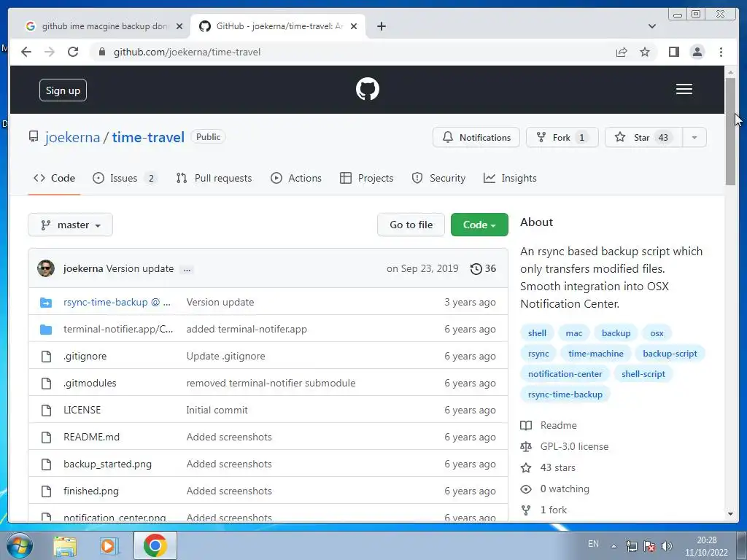Image resolution: width=747 pixels, height=560 pixels.
Task: Open the Pull requests tab
Action: [x=214, y=178]
